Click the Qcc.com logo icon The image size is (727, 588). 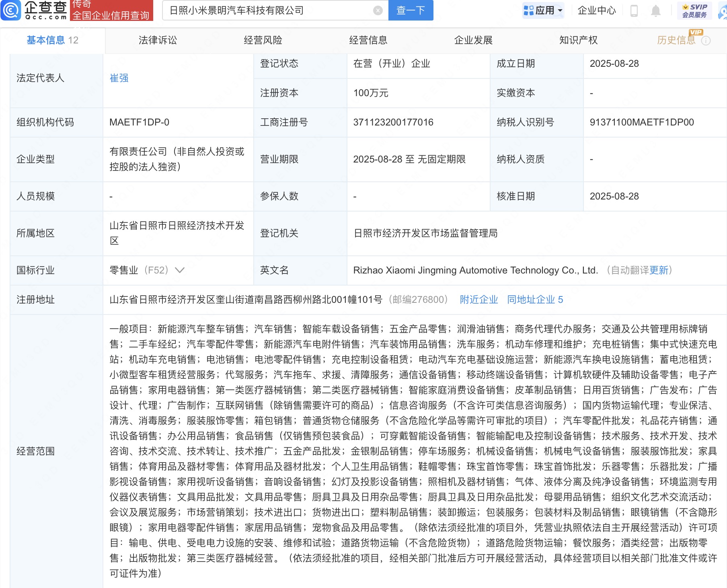tap(11, 10)
